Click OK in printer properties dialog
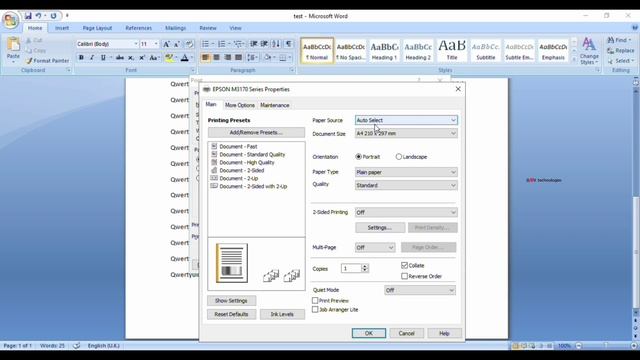The image size is (640, 360). [369, 333]
